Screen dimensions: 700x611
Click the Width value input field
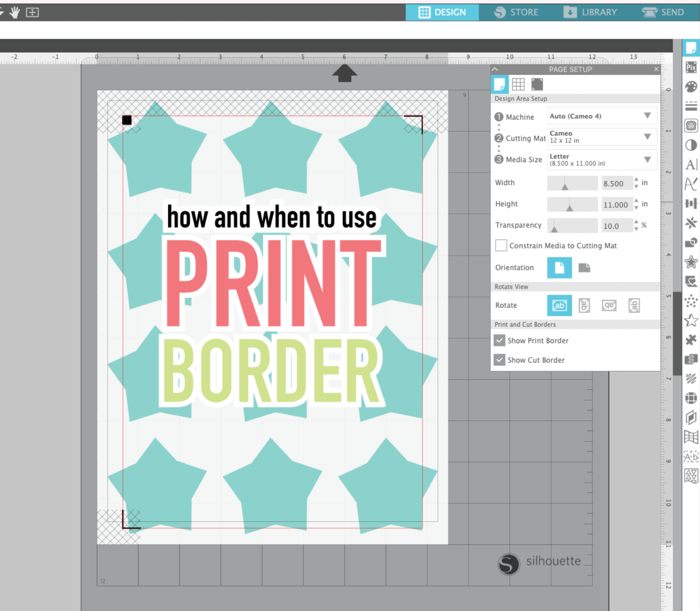coord(617,183)
